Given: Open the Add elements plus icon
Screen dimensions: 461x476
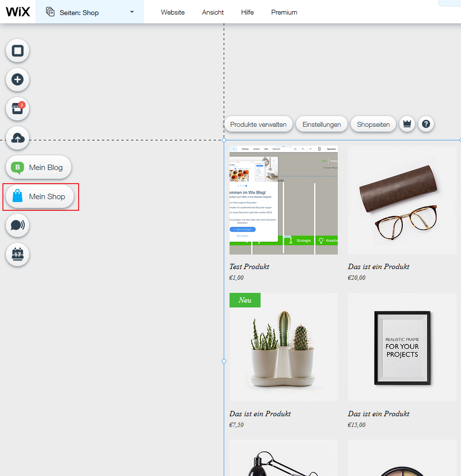Looking at the screenshot, I should (17, 80).
